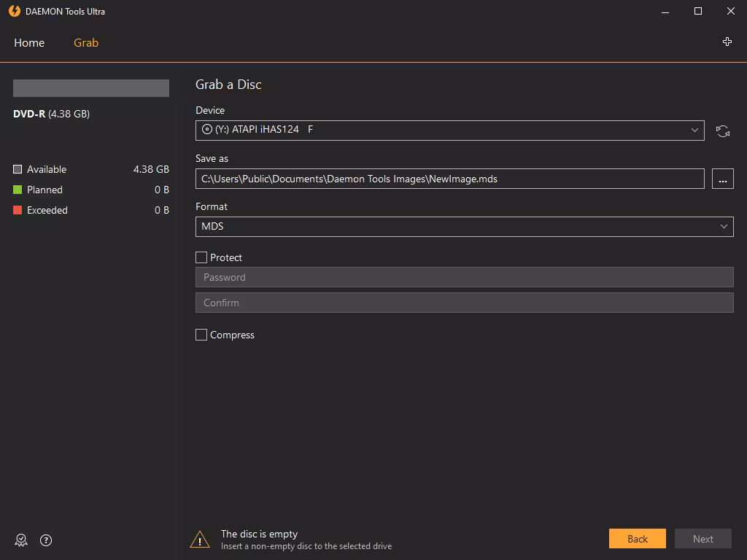The height and width of the screenshot is (560, 747).
Task: Open the add new tab plus icon
Action: [x=727, y=42]
